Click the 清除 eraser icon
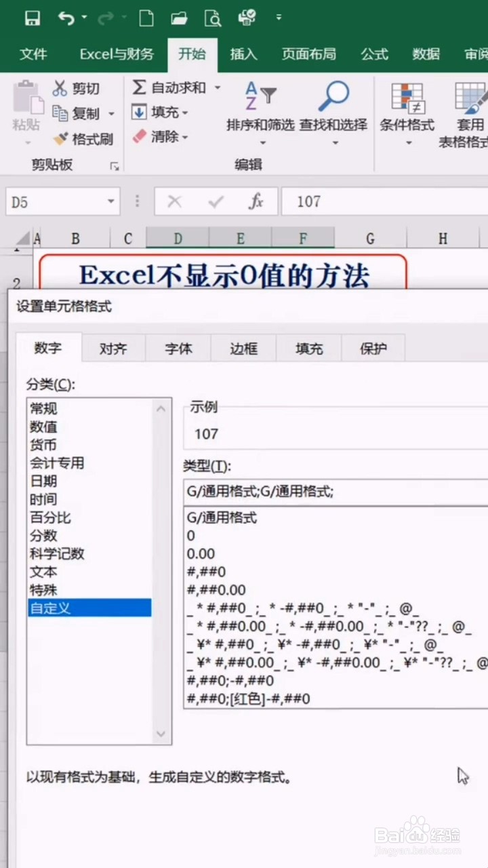488x868 pixels. [139, 136]
